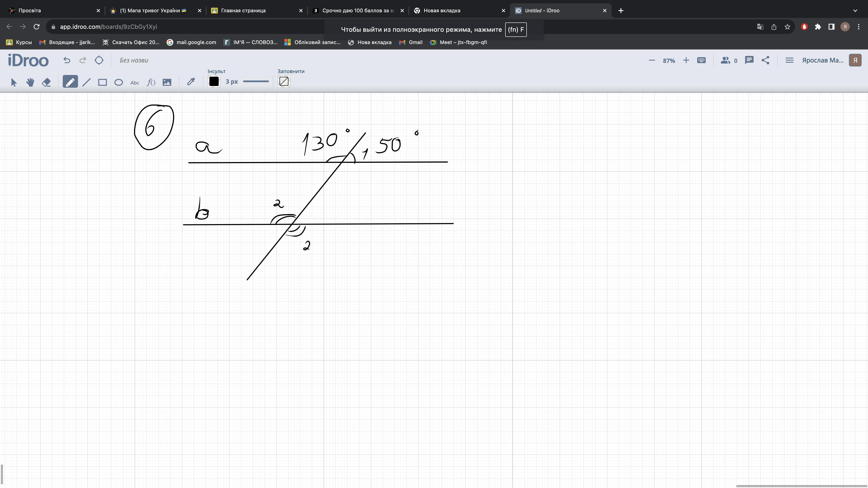Click the black stroke color swatch

pyautogui.click(x=214, y=82)
